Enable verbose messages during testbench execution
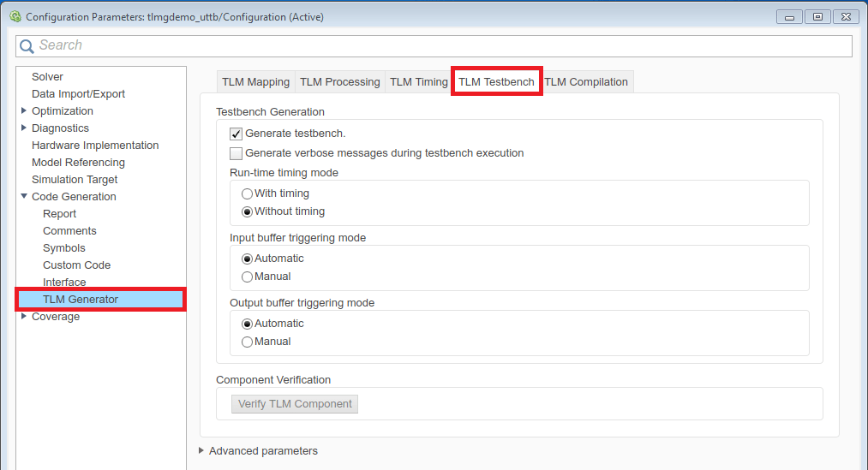 point(236,153)
